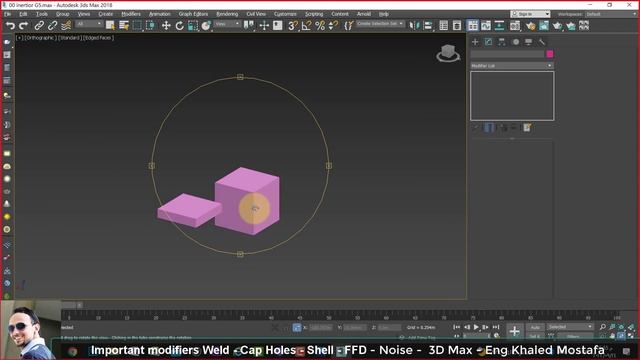Toggle Select and Manipulate

(x=264, y=26)
